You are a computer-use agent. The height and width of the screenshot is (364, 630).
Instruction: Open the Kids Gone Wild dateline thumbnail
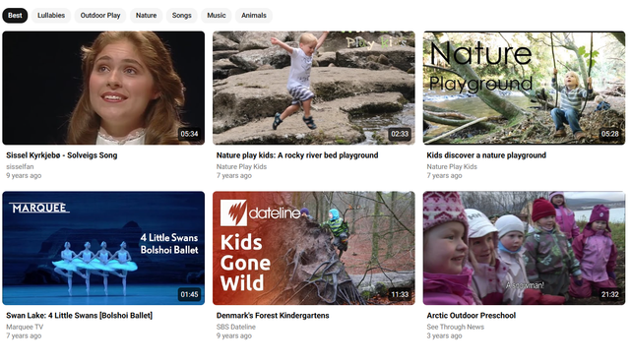[x=314, y=248]
